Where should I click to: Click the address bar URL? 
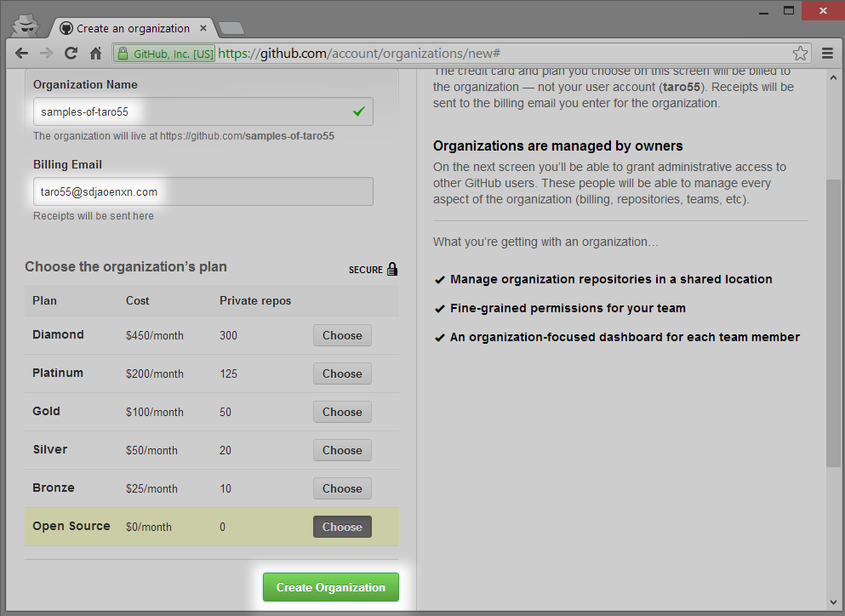click(x=359, y=54)
